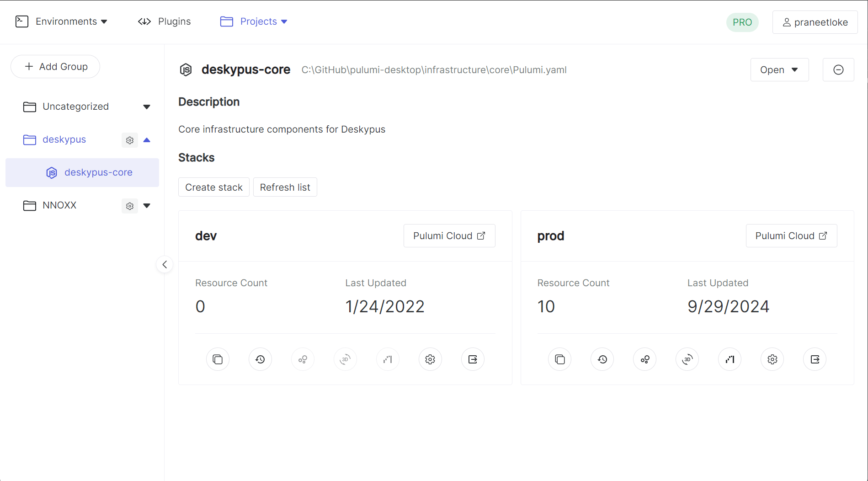Open history for the dev stack

(x=260, y=359)
